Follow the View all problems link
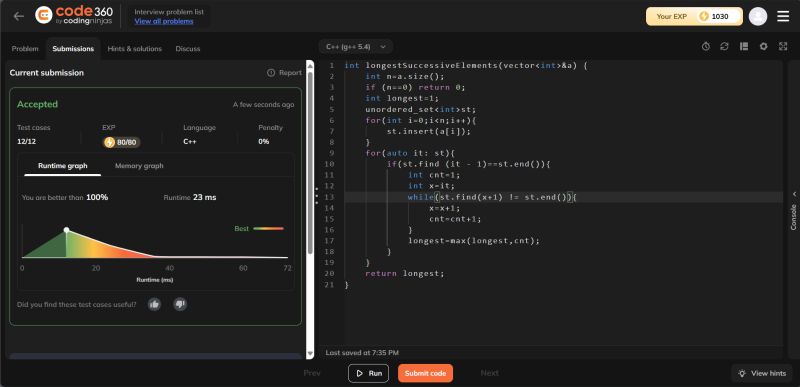 tap(164, 21)
